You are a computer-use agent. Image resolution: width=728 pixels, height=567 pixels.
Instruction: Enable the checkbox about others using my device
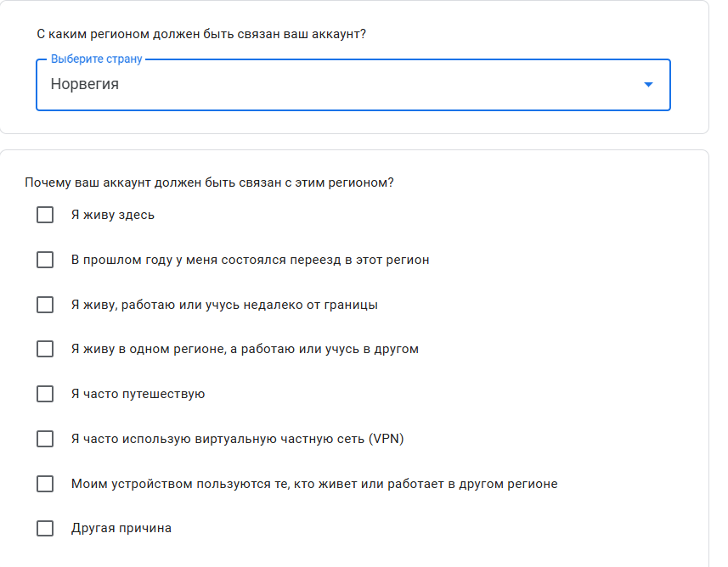(45, 484)
